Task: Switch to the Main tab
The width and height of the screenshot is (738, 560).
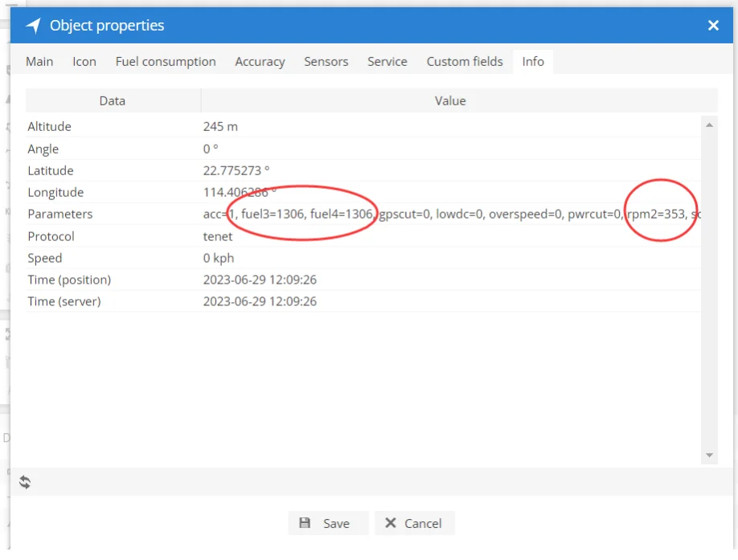Action: pyautogui.click(x=39, y=62)
